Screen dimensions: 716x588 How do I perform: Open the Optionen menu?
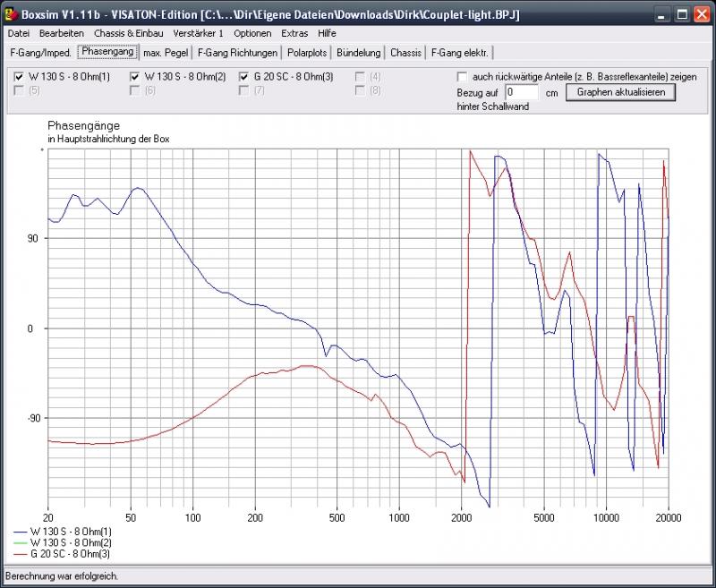(x=251, y=33)
